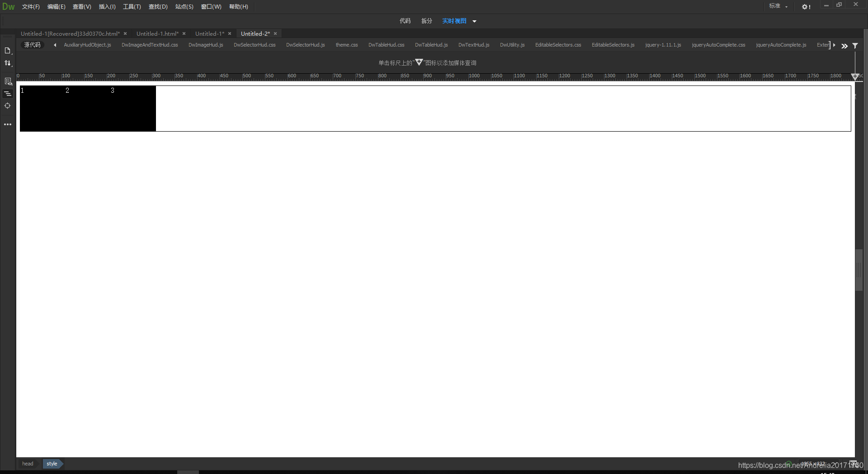This screenshot has height=474, width=868.
Task: Open related file DwTableHud.css
Action: point(387,45)
